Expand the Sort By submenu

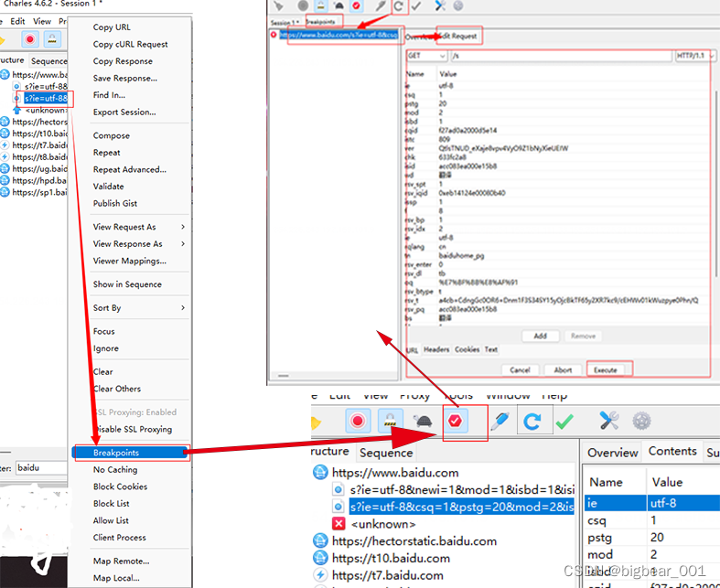point(138,307)
